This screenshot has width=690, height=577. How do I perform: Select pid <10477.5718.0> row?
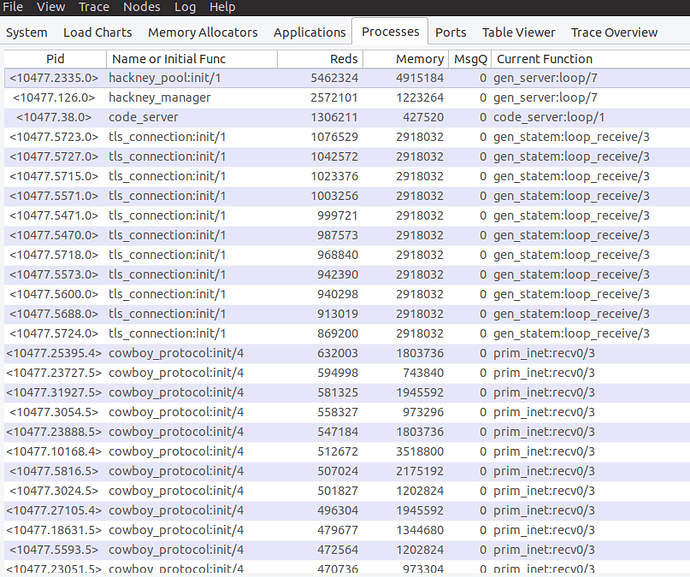pyautogui.click(x=347, y=255)
